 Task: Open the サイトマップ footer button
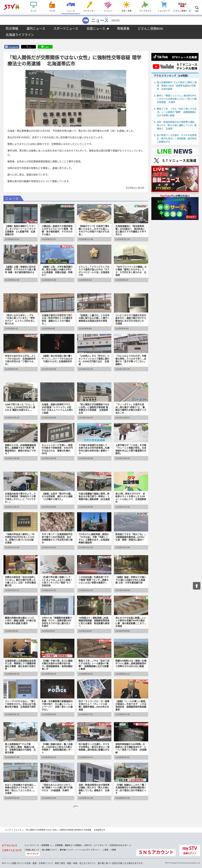(x=33, y=854)
